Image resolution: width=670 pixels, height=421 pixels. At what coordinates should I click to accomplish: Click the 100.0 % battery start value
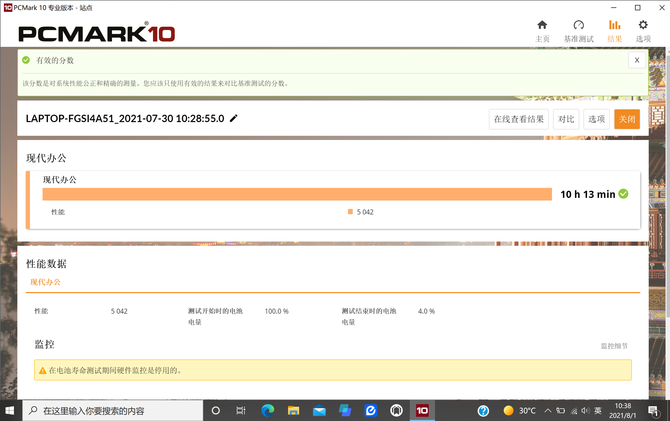pyautogui.click(x=276, y=311)
